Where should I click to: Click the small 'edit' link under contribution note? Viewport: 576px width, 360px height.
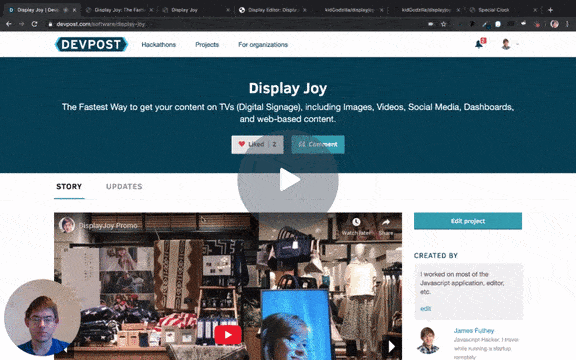(x=425, y=309)
